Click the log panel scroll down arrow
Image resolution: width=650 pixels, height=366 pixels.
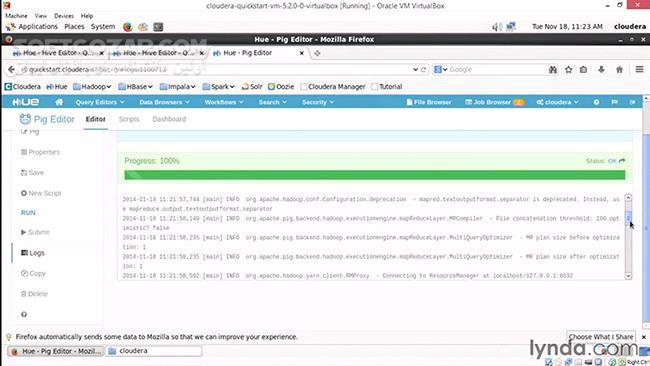pyautogui.click(x=628, y=276)
